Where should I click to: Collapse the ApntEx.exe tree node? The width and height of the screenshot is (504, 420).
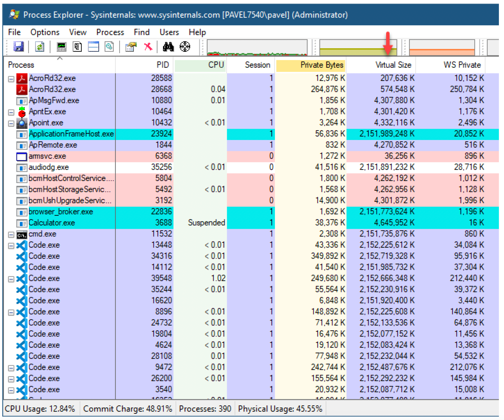(x=11, y=113)
